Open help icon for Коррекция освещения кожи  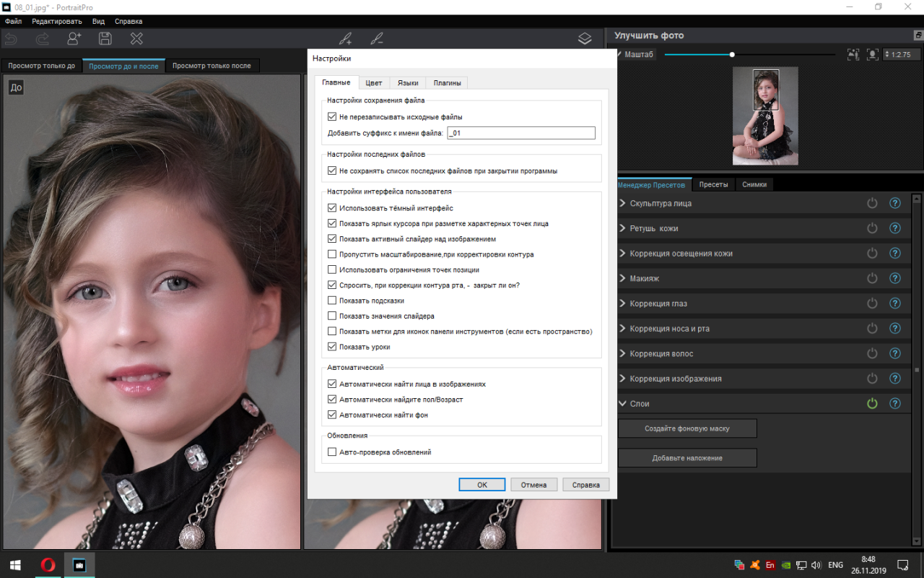(x=895, y=254)
